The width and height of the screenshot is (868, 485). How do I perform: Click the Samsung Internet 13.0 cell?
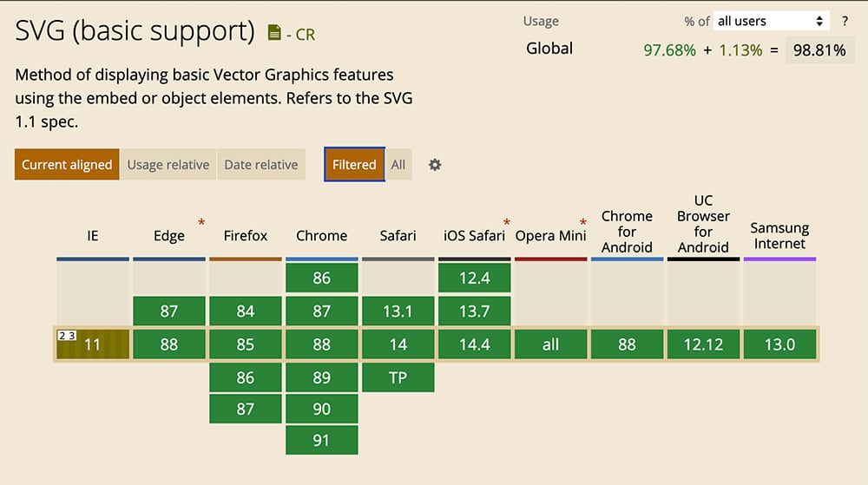pos(779,344)
